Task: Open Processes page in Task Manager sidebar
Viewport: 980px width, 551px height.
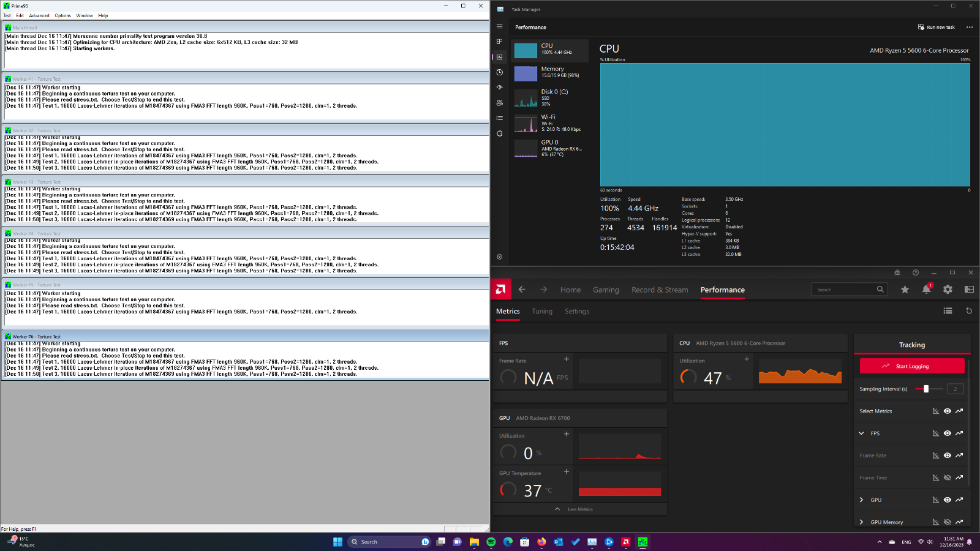Action: pyautogui.click(x=500, y=42)
